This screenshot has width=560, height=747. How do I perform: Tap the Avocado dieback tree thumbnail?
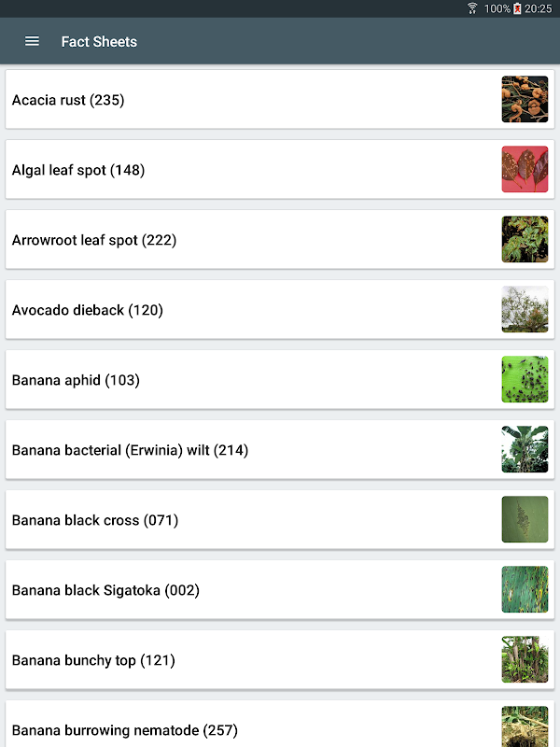(525, 309)
